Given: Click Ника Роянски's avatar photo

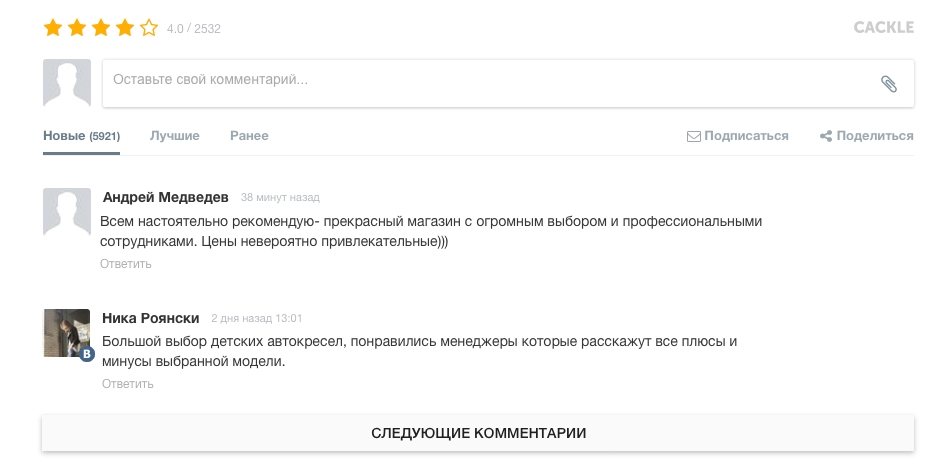Looking at the screenshot, I should 67,333.
